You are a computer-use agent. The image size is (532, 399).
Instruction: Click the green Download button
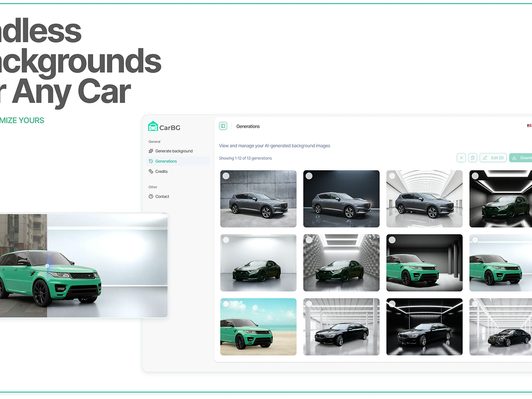[x=521, y=158]
